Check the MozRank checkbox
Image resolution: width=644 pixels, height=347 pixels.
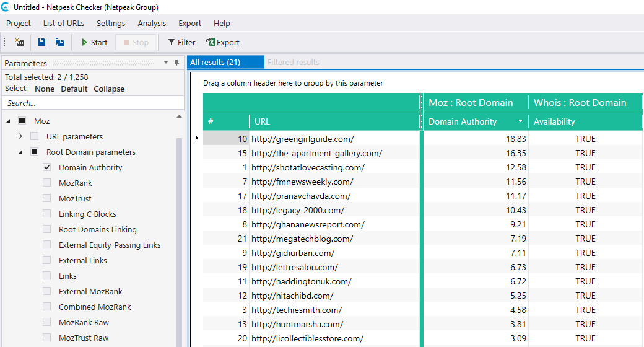coord(47,183)
